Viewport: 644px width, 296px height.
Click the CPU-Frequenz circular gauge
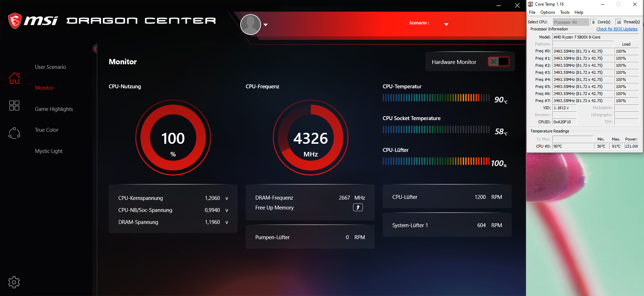(311, 138)
